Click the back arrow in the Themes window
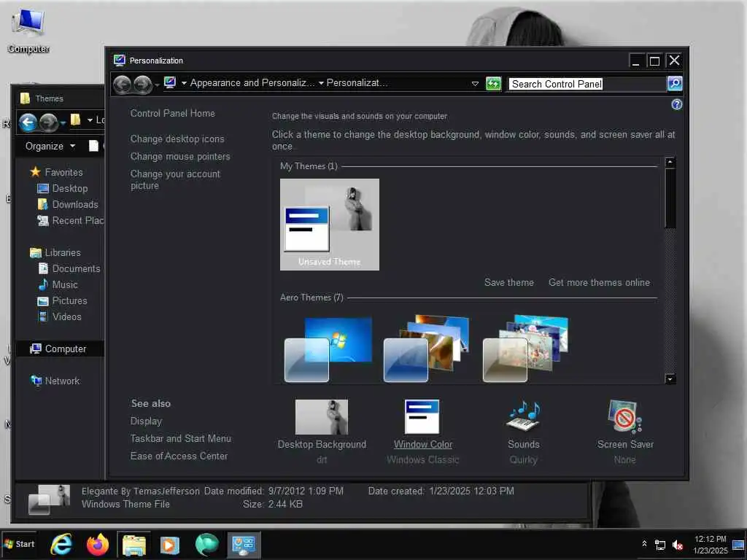Screen dimensions: 747x560 point(28,122)
